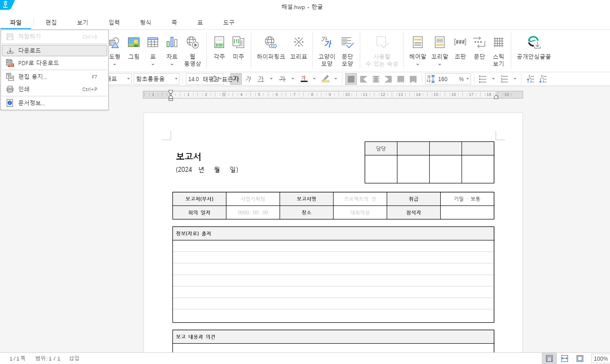
Task: Click the highlighter color swatch button
Action: coord(326,79)
